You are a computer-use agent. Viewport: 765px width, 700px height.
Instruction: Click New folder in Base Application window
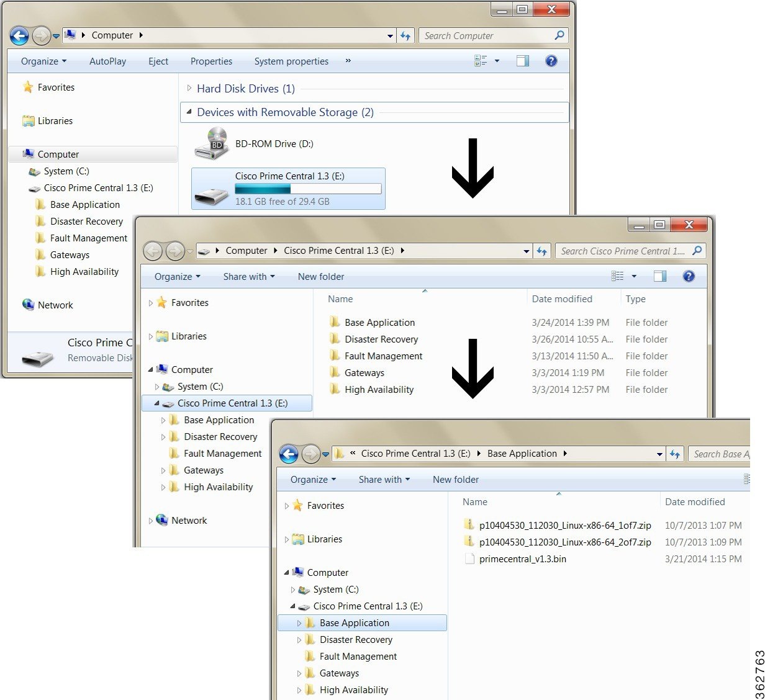click(x=456, y=479)
